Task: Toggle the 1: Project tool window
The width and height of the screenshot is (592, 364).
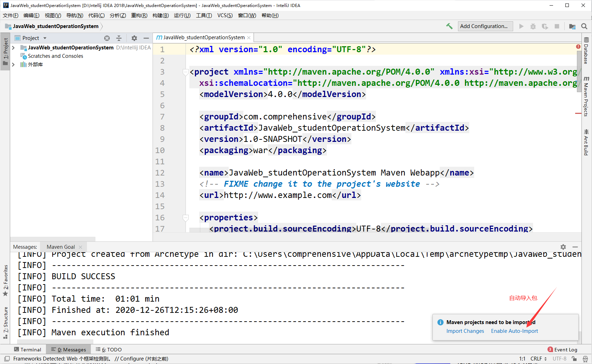Action: [5, 52]
